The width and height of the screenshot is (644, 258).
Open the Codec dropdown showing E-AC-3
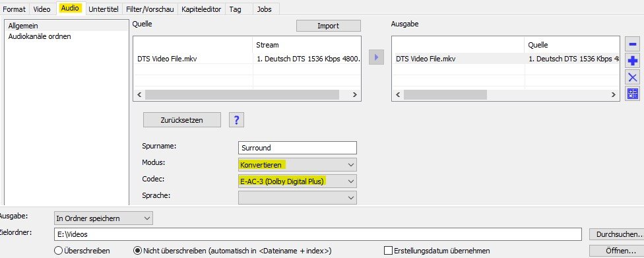(298, 181)
